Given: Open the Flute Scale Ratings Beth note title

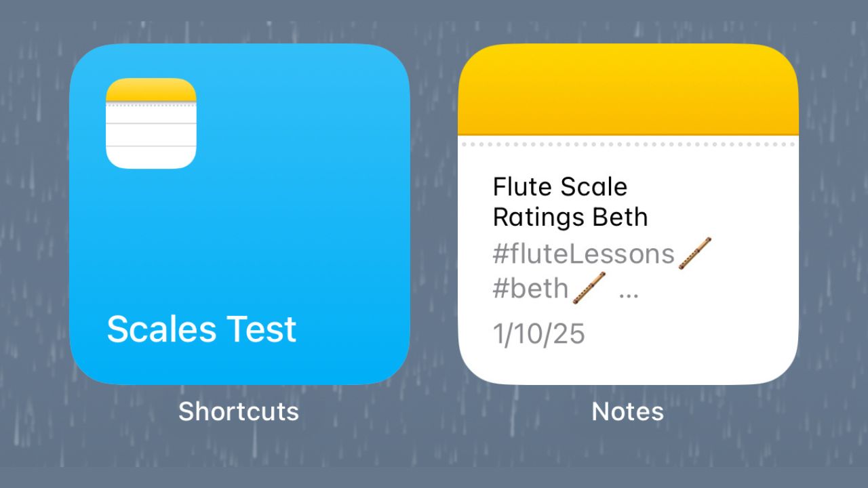Looking at the screenshot, I should [x=570, y=202].
